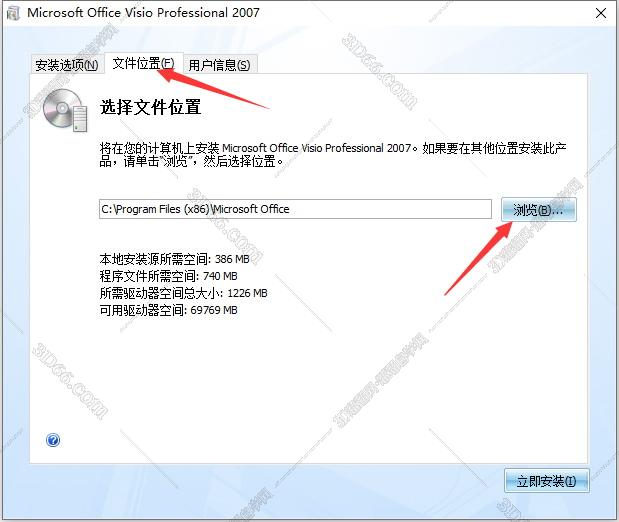Click the installer icon in the title bar

[13, 13]
